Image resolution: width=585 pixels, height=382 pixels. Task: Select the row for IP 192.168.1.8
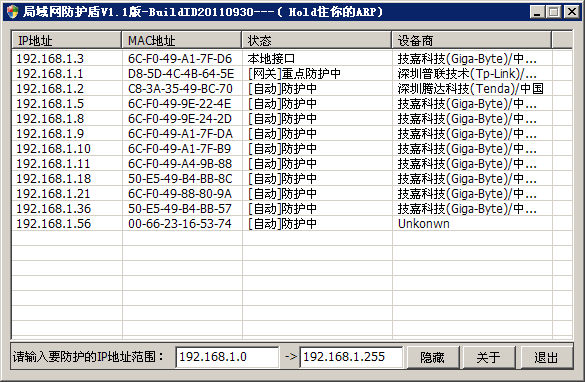click(x=292, y=118)
